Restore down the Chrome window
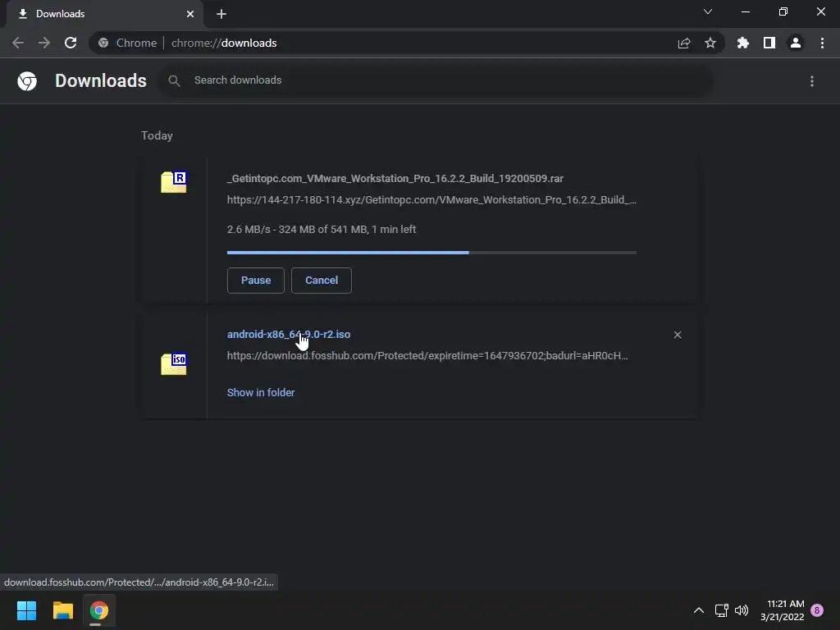The image size is (840, 630). coord(783,11)
